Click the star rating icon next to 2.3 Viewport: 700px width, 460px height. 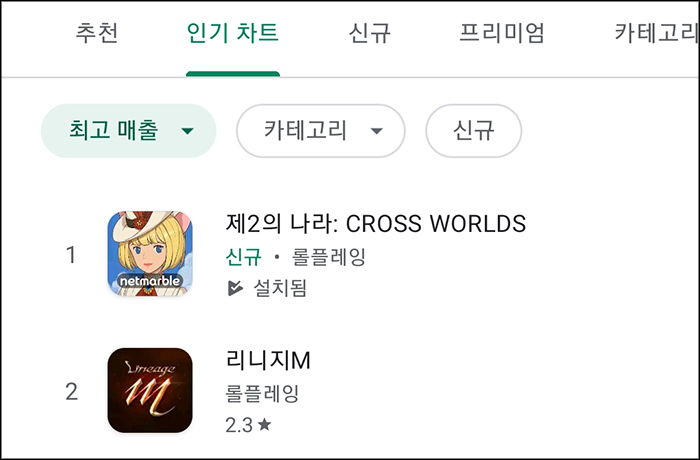265,424
